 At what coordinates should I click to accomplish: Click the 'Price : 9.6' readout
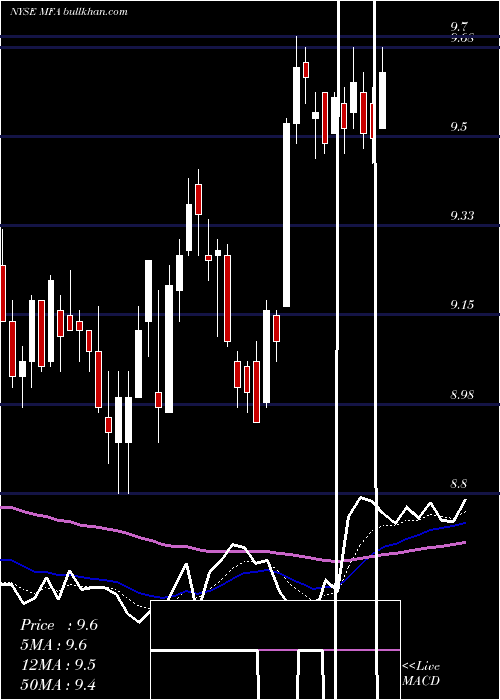tap(59, 625)
